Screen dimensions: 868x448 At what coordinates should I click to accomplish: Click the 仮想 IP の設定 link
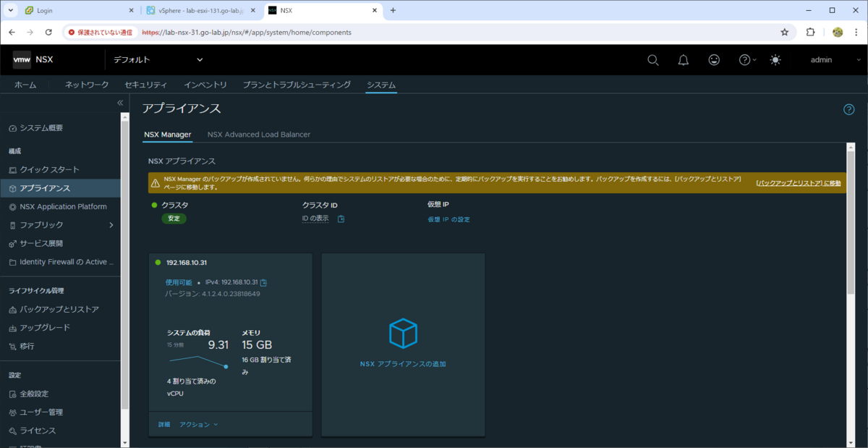(448, 219)
